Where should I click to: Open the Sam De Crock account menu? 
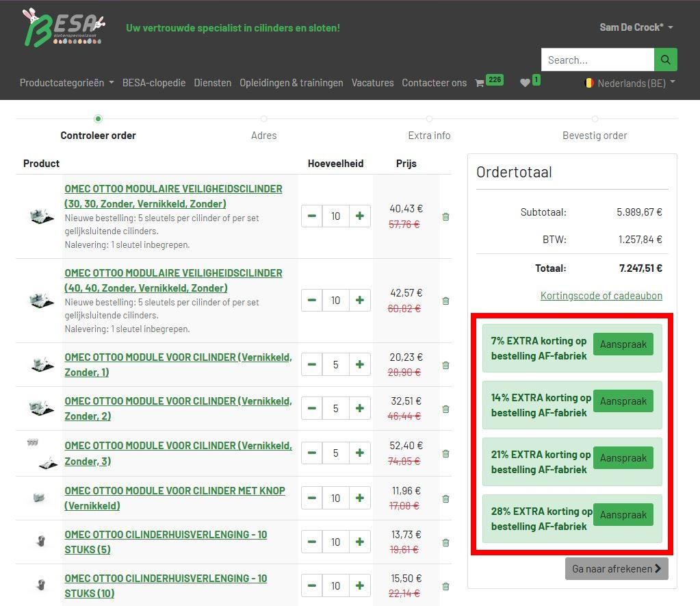pyautogui.click(x=636, y=27)
